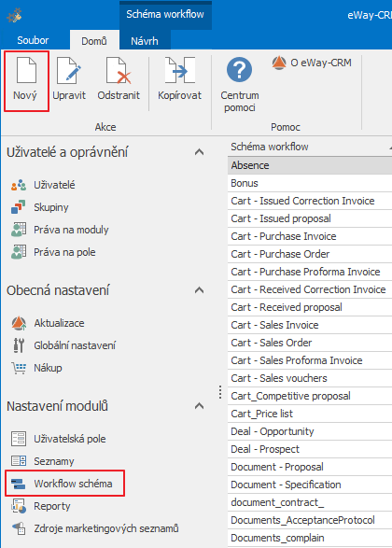Select Cart - Sales Order row
The width and height of the screenshot is (392, 548).
[310, 343]
